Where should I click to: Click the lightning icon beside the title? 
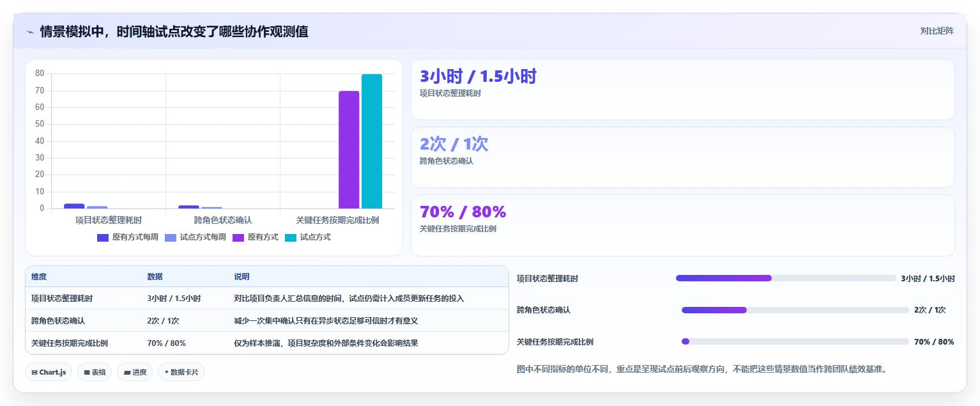pyautogui.click(x=30, y=32)
